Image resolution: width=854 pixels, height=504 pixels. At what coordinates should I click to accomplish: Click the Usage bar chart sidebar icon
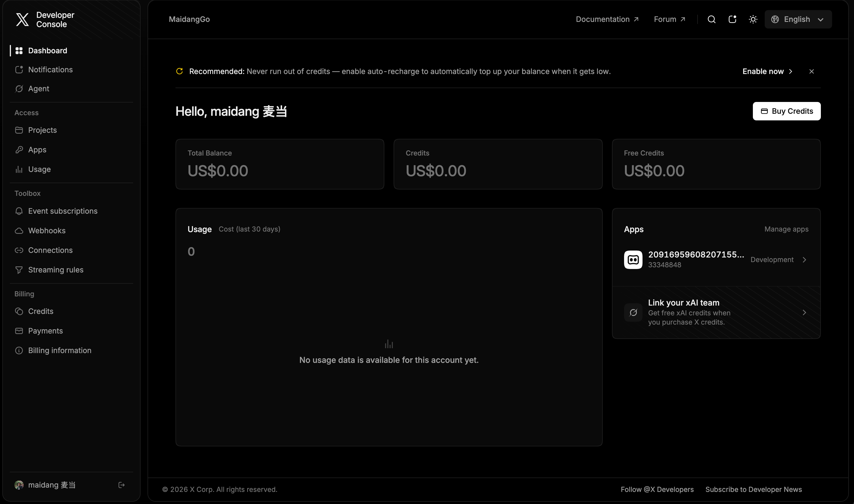(19, 169)
